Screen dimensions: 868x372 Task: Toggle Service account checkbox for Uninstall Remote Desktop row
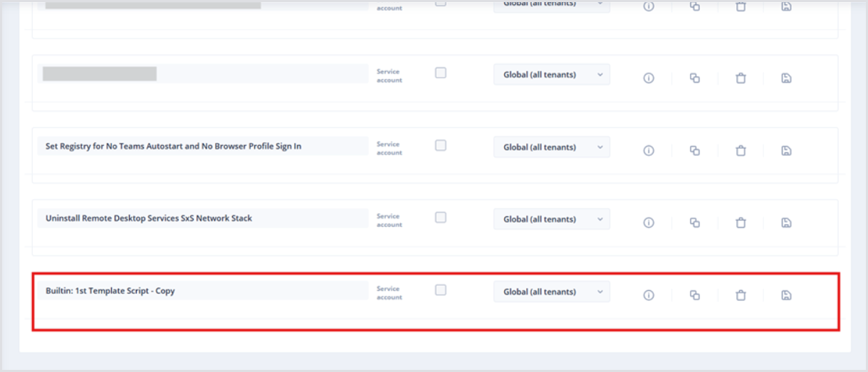[x=441, y=218]
